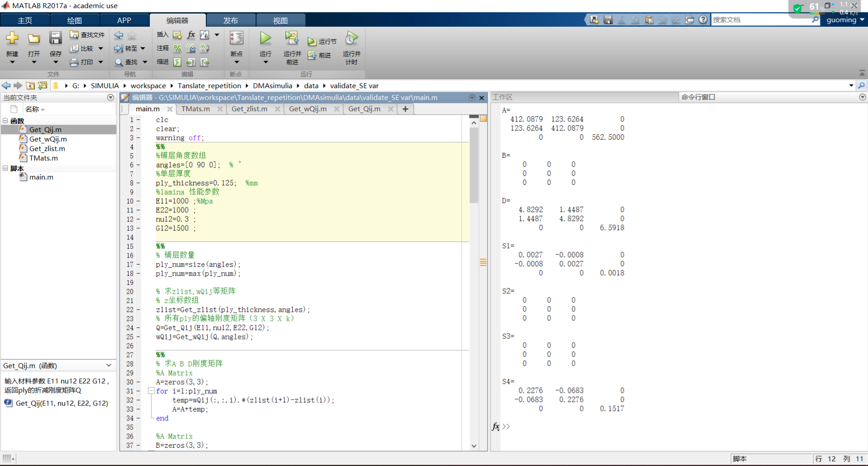Click Run and Time (运行并计时) icon

(351, 38)
